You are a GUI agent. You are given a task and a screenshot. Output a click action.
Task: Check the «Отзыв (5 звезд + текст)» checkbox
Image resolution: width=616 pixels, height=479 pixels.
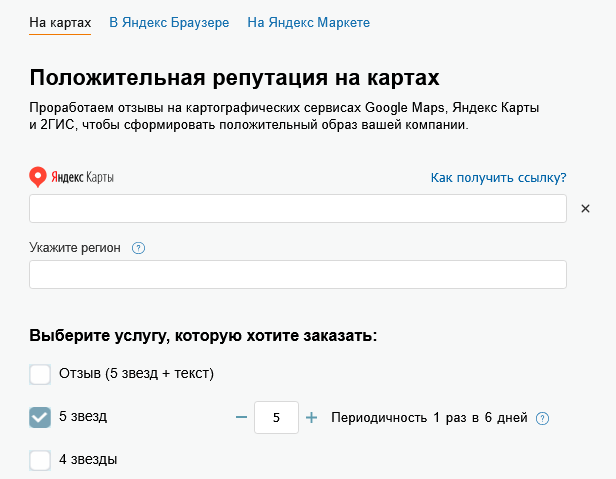point(40,374)
